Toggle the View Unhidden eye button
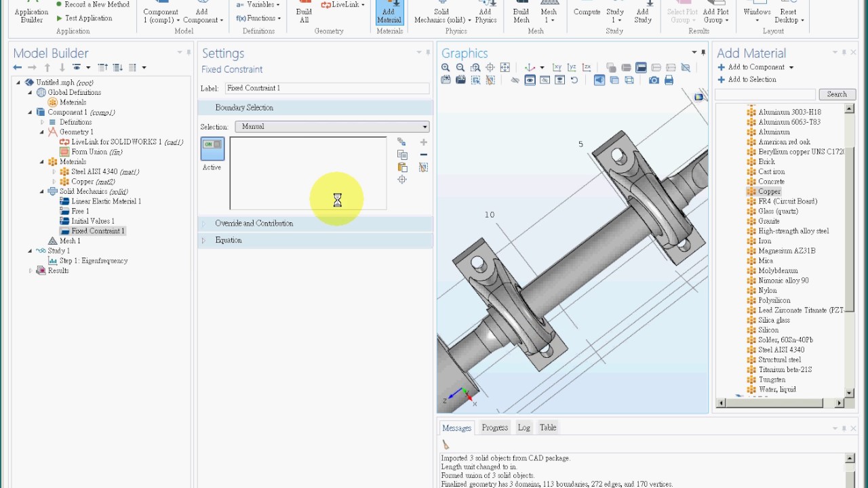 530,80
